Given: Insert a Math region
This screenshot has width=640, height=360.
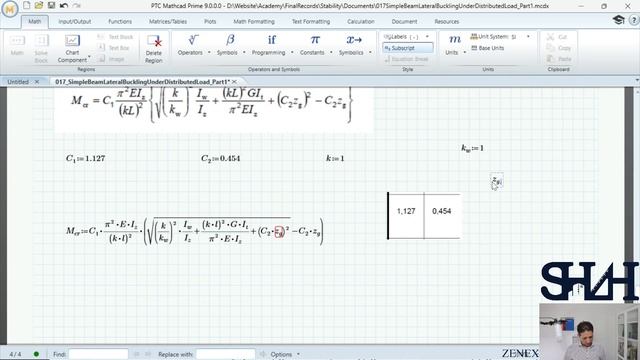Looking at the screenshot, I should click(17, 45).
